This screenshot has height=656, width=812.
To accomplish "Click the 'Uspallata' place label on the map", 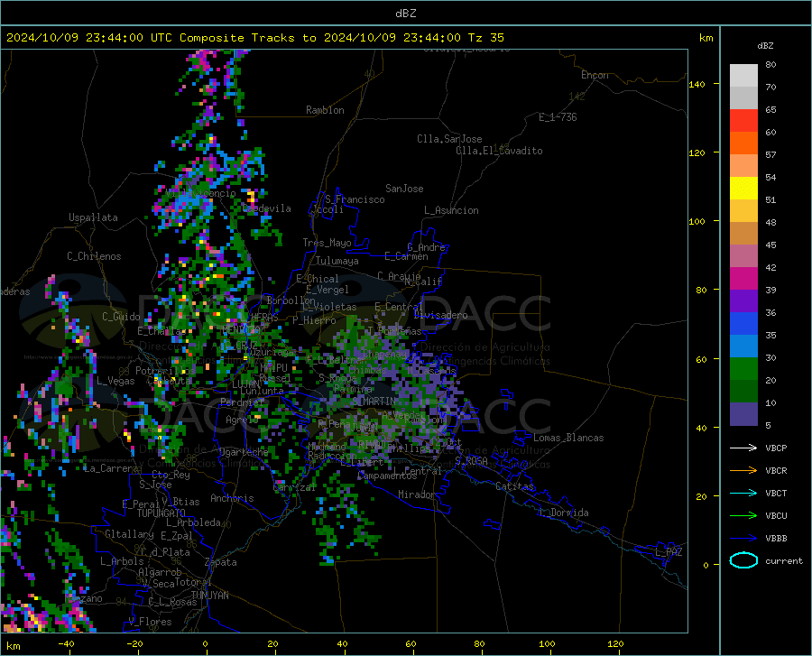I will pos(93,217).
